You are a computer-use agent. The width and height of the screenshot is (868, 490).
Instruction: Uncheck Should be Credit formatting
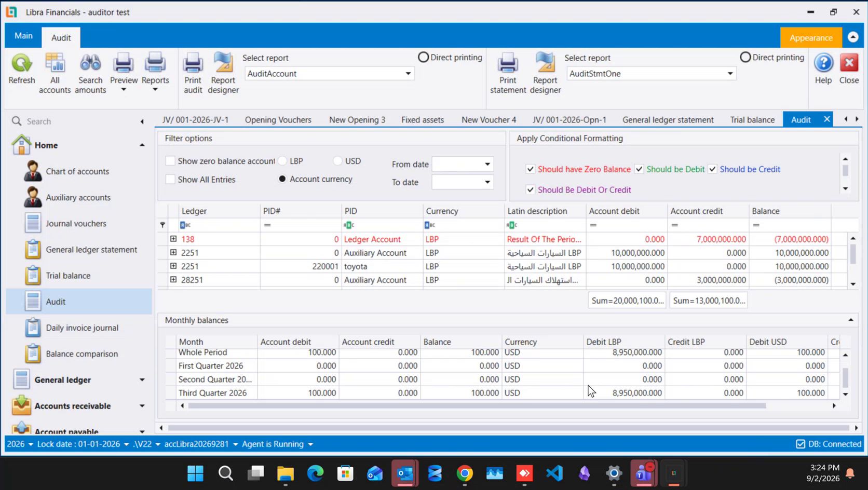712,169
